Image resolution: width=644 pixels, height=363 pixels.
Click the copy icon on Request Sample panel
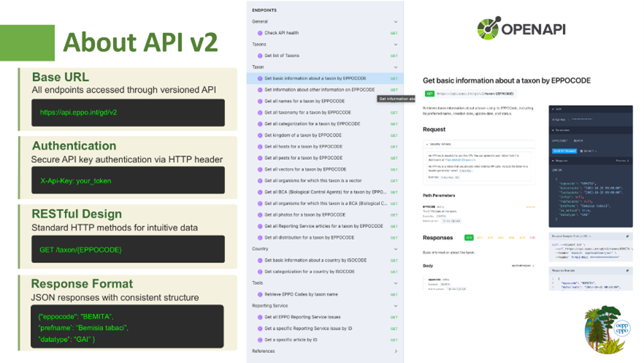coord(627,237)
